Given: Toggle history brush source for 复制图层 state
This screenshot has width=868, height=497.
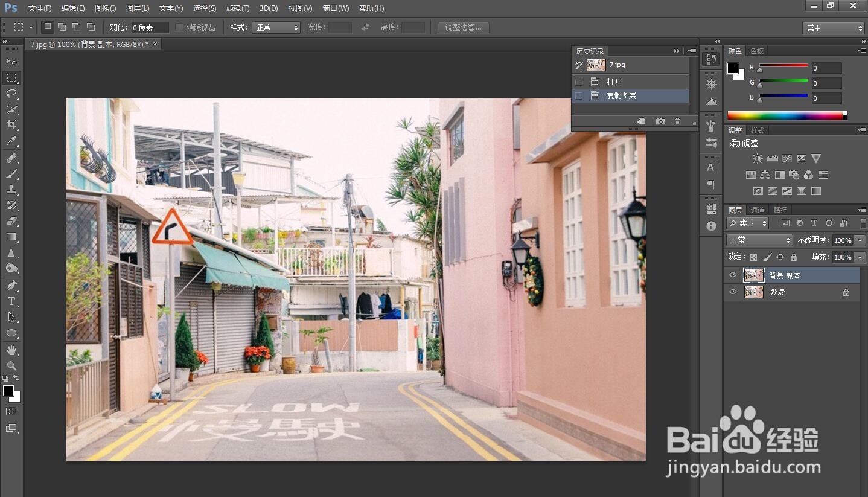Looking at the screenshot, I should tap(579, 95).
